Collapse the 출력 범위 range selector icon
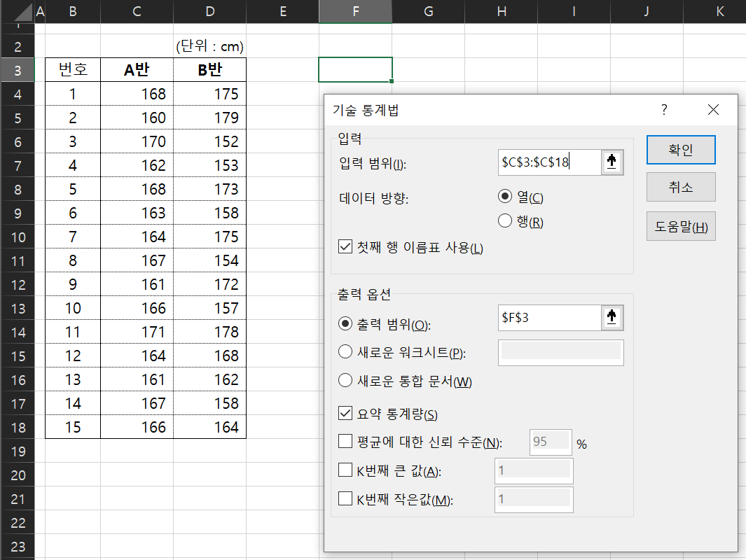This screenshot has width=746, height=560. click(612, 317)
